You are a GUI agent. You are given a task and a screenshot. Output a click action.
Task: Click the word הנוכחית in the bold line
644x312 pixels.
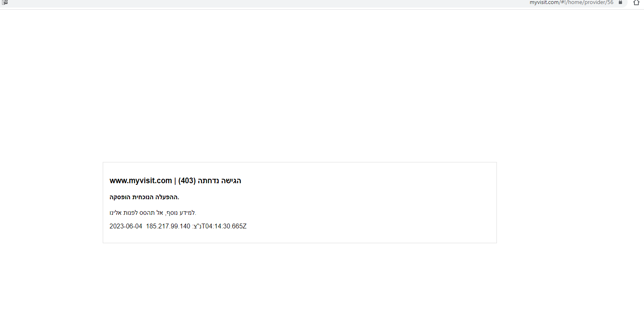(143, 197)
